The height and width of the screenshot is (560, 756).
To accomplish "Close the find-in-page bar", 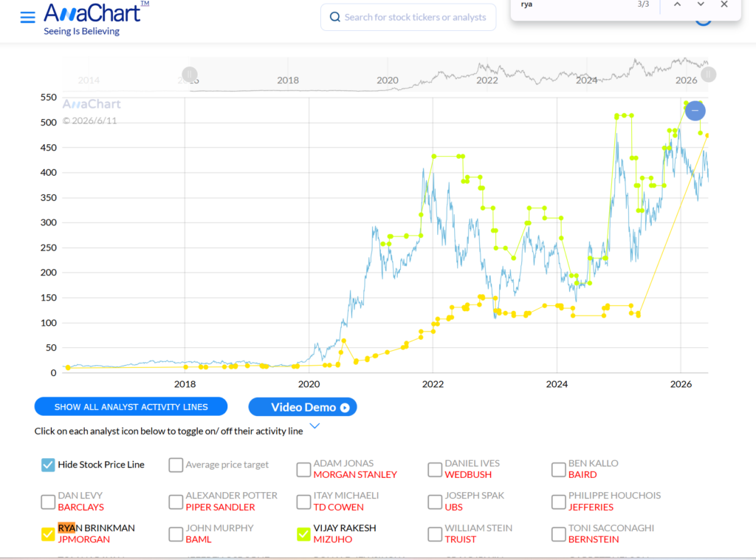I will 724,4.
